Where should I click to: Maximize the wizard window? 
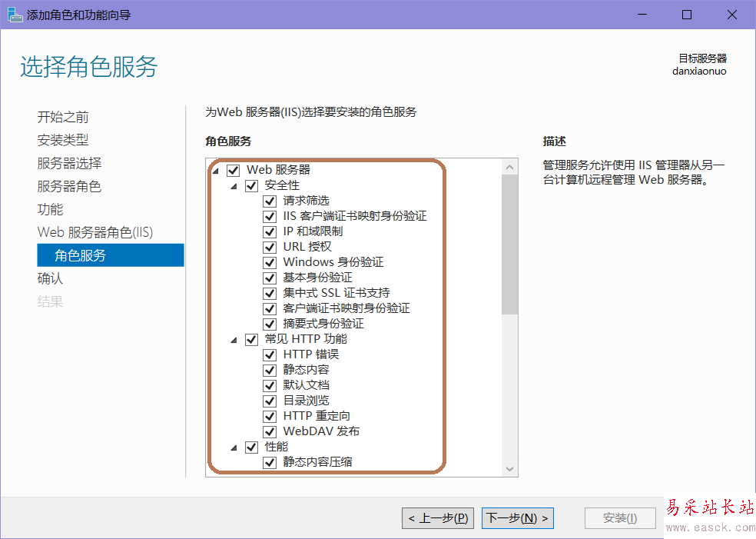click(687, 15)
